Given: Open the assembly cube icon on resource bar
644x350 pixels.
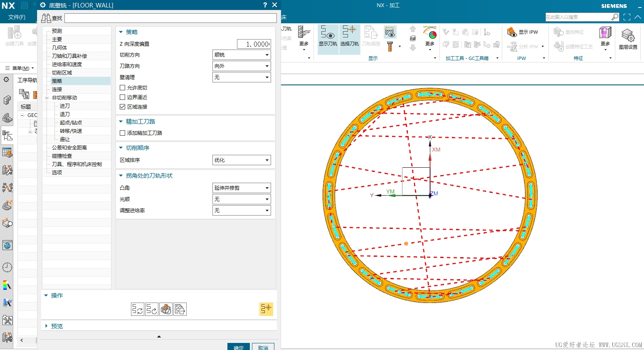Looking at the screenshot, I should 7,100.
